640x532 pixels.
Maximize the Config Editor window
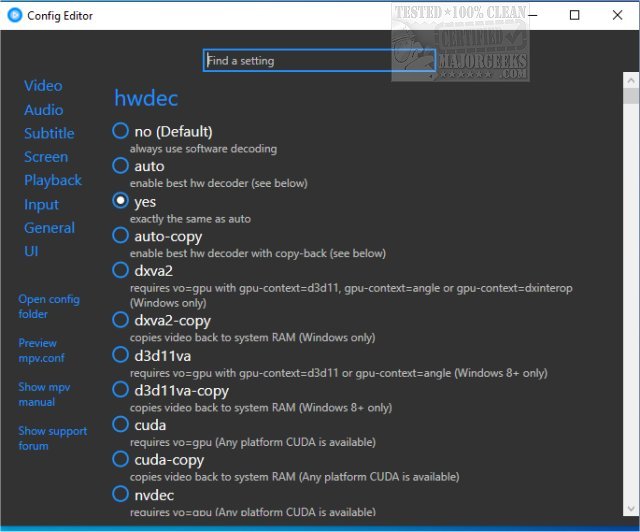coord(574,16)
